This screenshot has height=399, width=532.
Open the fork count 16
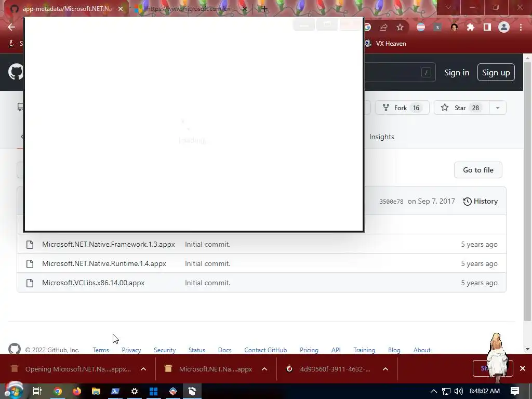(x=416, y=108)
